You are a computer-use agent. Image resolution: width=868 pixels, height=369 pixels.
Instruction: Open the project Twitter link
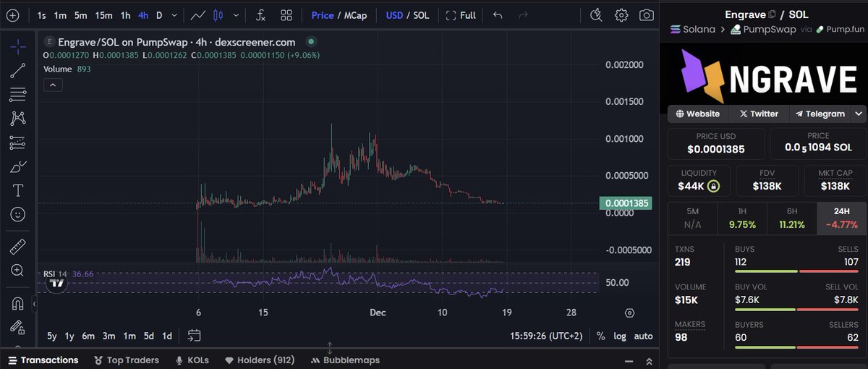(757, 114)
